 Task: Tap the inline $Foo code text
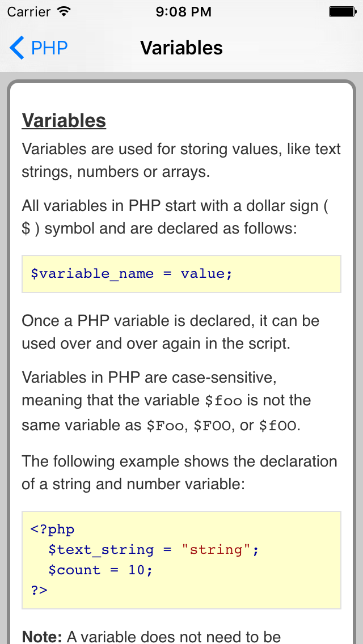coord(165,426)
